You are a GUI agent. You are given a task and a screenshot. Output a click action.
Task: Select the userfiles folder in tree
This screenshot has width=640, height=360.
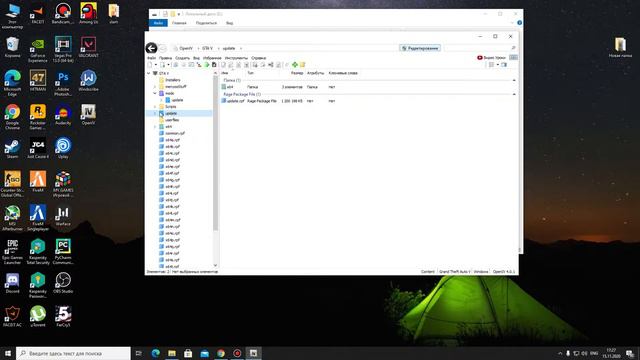point(172,120)
